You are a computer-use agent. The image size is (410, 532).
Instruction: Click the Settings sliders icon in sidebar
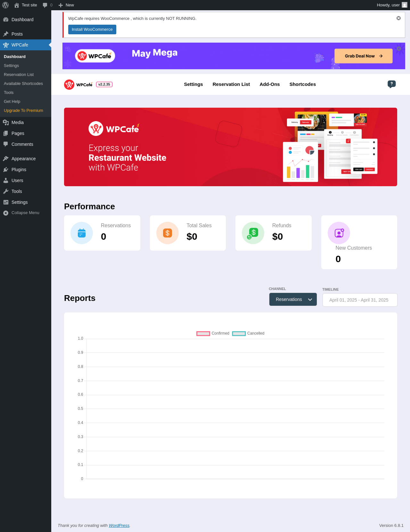pos(6,202)
